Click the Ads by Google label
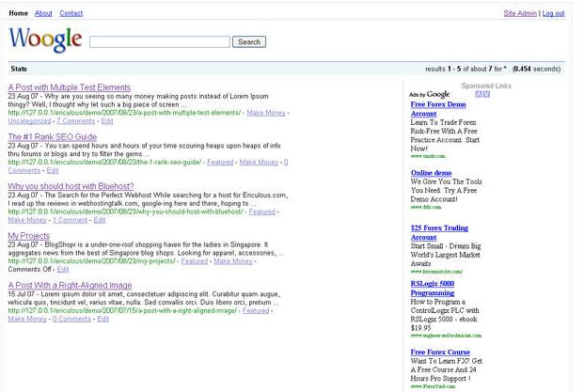Image resolution: width=584 pixels, height=392 pixels. coord(430,94)
